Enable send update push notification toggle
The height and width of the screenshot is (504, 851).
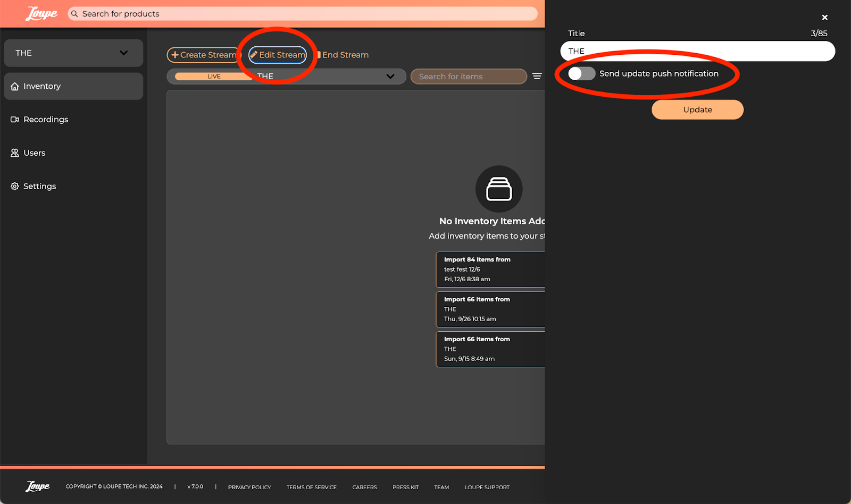coord(581,74)
